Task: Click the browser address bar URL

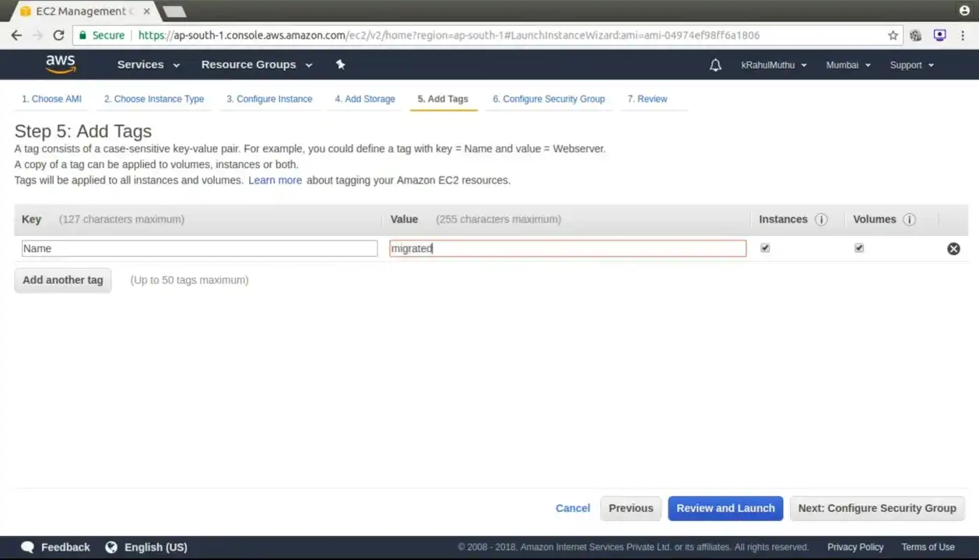Action: pyautogui.click(x=449, y=35)
